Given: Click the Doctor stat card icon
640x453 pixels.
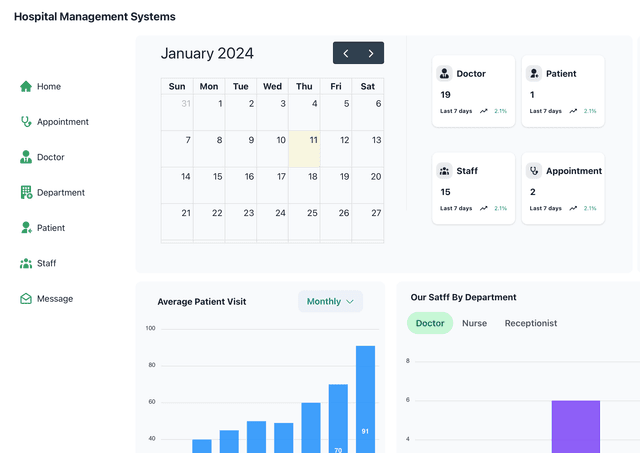Looking at the screenshot, I should pos(444,73).
